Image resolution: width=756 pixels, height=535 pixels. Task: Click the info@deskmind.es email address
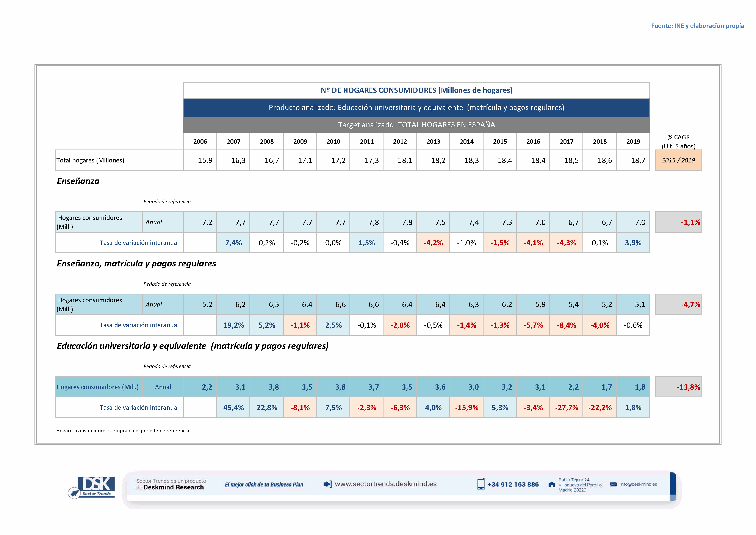[639, 484]
